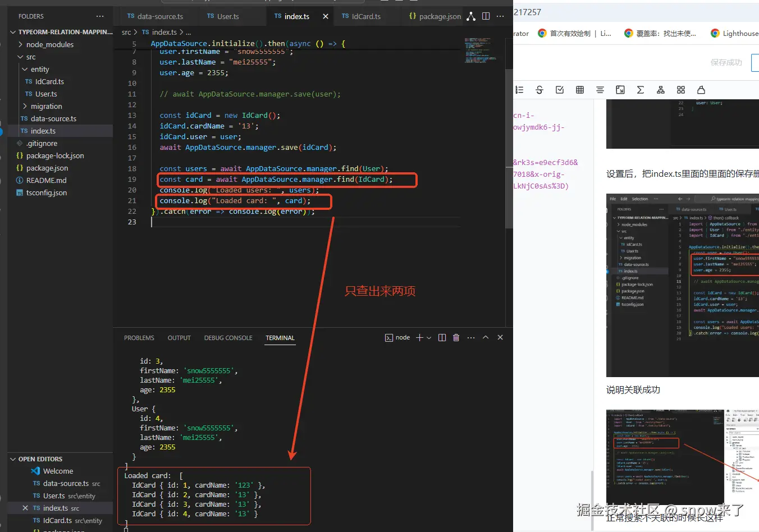The width and height of the screenshot is (759, 532).
Task: Insert a table in the article editor toolbar
Action: tap(580, 90)
